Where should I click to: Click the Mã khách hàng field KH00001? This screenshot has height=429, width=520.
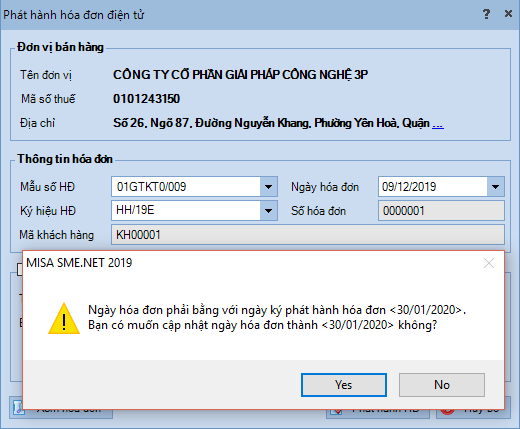pyautogui.click(x=308, y=235)
